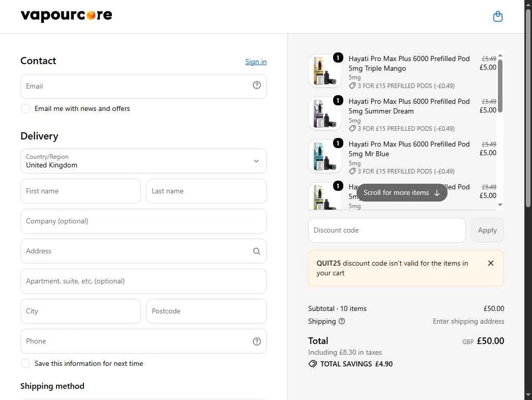Click the cart list scroll-up arrow
The height and width of the screenshot is (400, 532).
[x=500, y=55]
